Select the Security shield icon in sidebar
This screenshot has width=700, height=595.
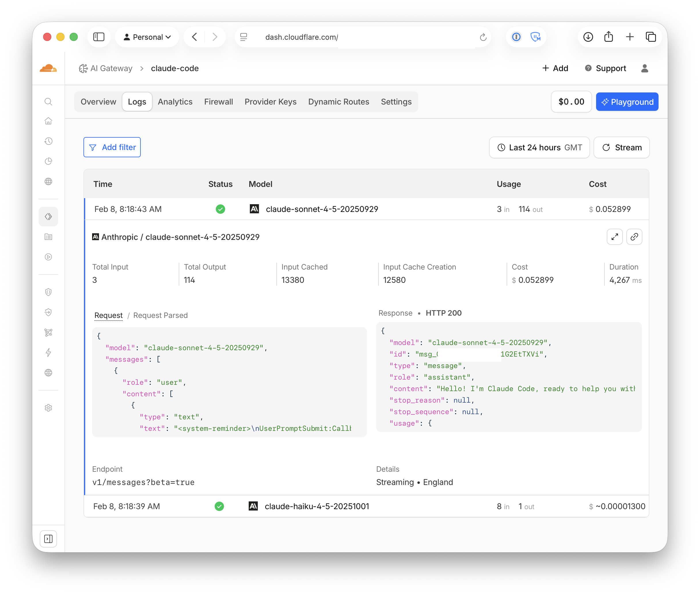(x=49, y=292)
